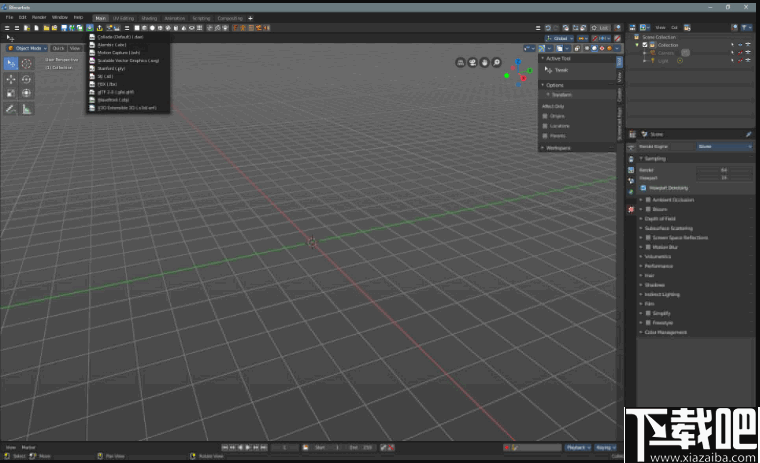Viewport: 760px width, 463px height.
Task: Click the Import download icon in top toolbar
Action: pyautogui.click(x=90, y=28)
